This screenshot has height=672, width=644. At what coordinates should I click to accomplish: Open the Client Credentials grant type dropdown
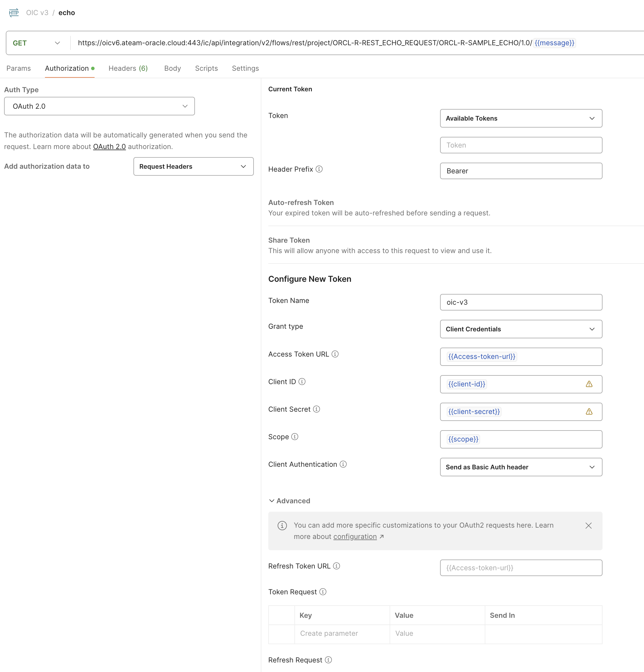point(521,329)
